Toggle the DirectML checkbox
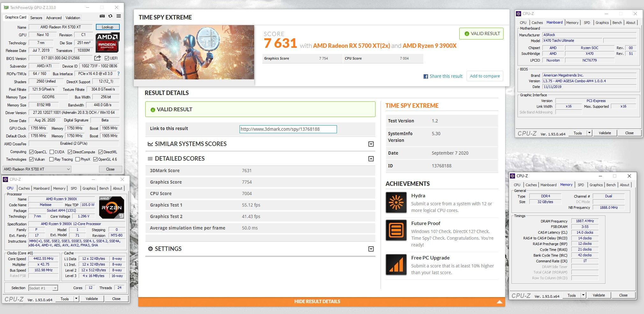 100,152
